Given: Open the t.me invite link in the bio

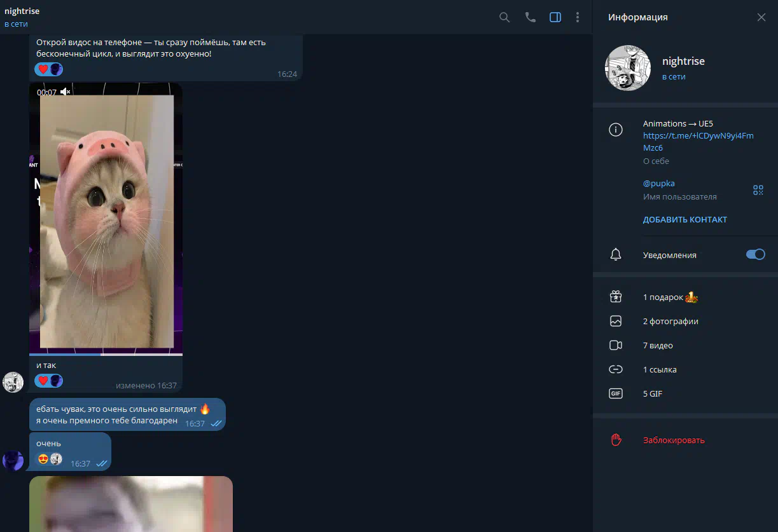Looking at the screenshot, I should click(698, 142).
